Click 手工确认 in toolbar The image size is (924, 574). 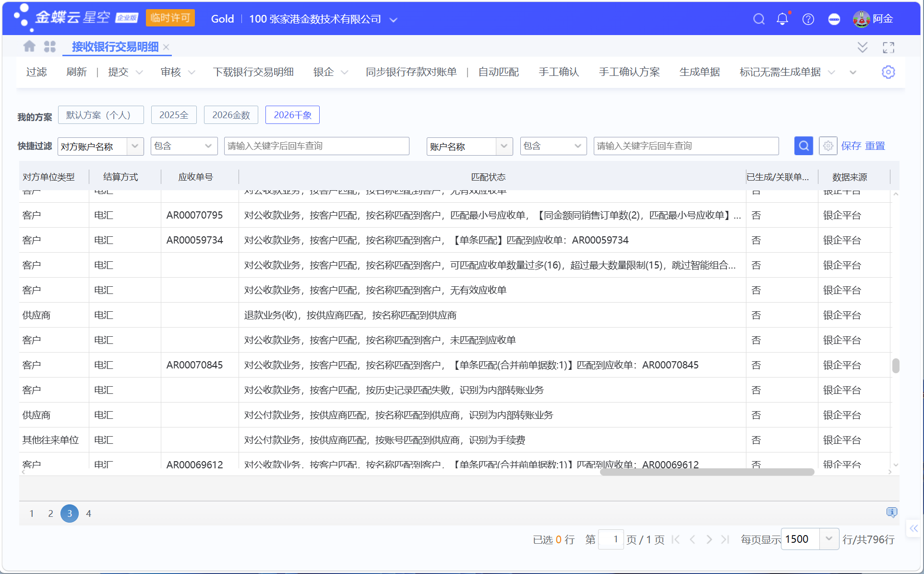[559, 72]
